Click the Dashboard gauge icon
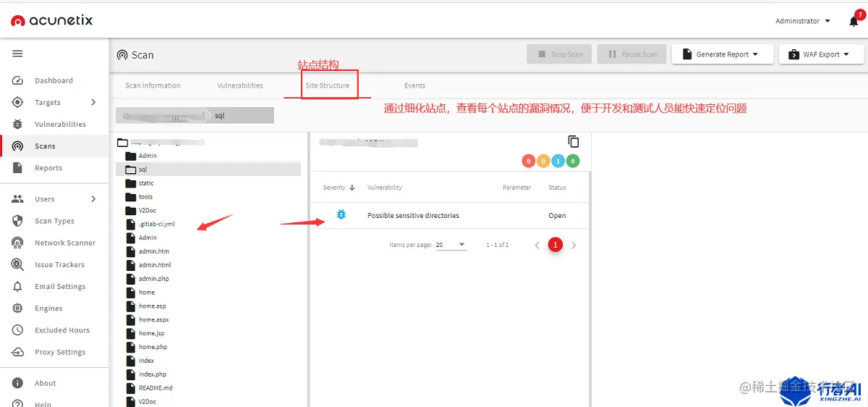 pos(18,80)
